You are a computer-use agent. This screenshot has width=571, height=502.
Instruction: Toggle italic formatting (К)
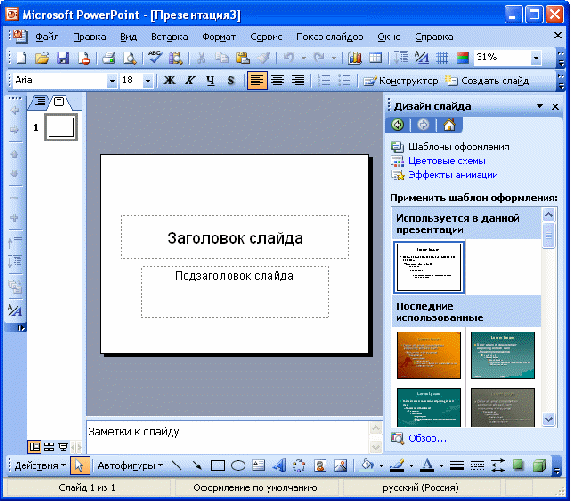coord(190,80)
